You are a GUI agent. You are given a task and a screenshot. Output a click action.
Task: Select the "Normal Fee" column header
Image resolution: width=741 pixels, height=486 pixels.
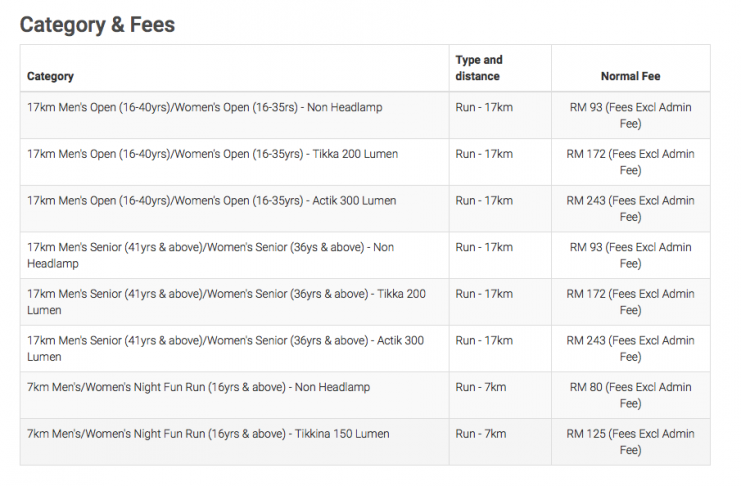(630, 76)
